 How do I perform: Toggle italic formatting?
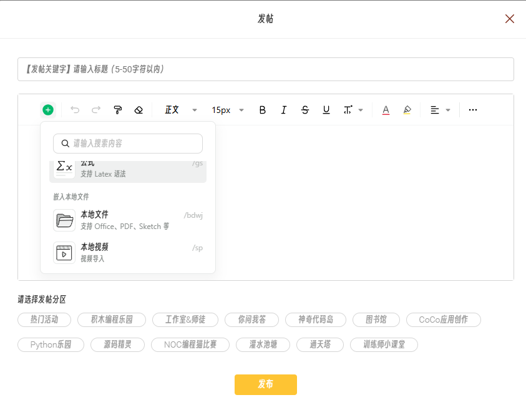tap(284, 110)
